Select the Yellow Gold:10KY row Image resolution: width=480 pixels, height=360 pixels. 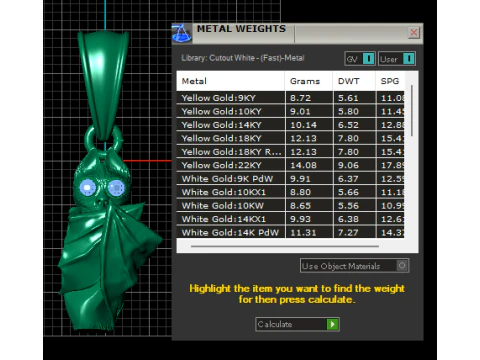point(290,111)
